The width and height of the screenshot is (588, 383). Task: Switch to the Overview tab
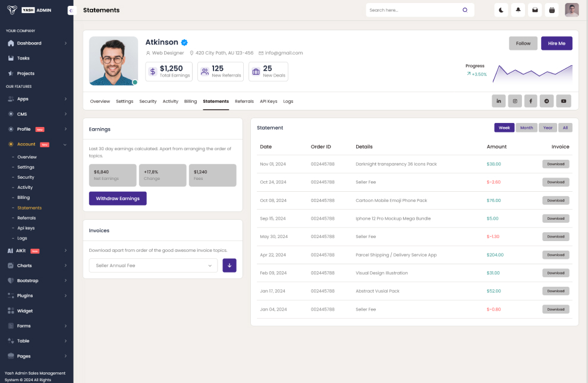[100, 102]
